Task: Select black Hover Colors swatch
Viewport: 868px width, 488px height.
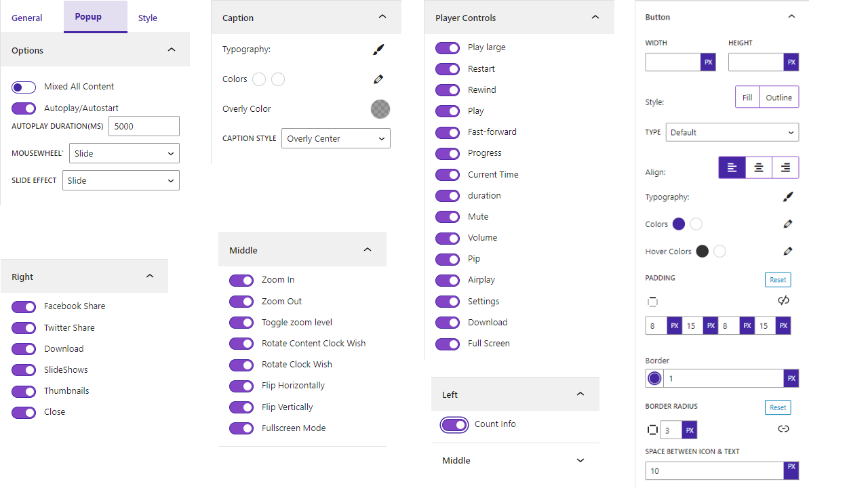Action: 703,251
